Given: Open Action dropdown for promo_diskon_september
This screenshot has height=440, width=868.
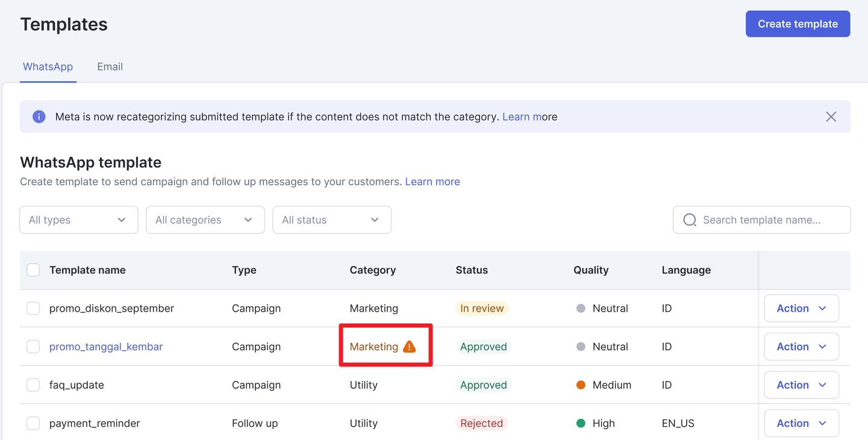Looking at the screenshot, I should [801, 309].
